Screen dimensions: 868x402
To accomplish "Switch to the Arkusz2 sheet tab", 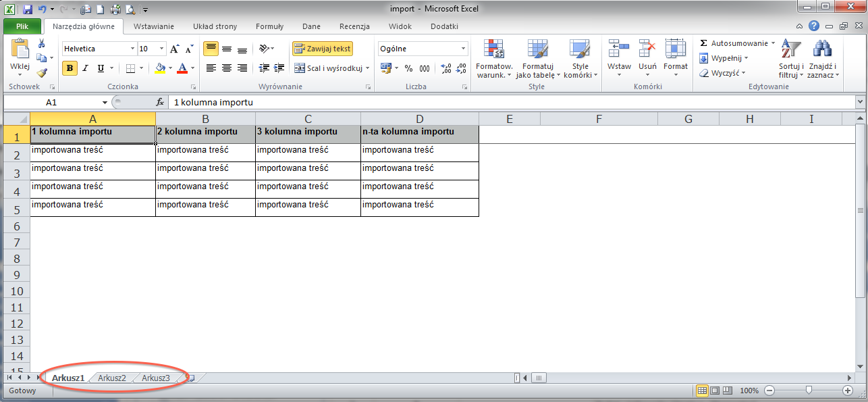I will (111, 378).
